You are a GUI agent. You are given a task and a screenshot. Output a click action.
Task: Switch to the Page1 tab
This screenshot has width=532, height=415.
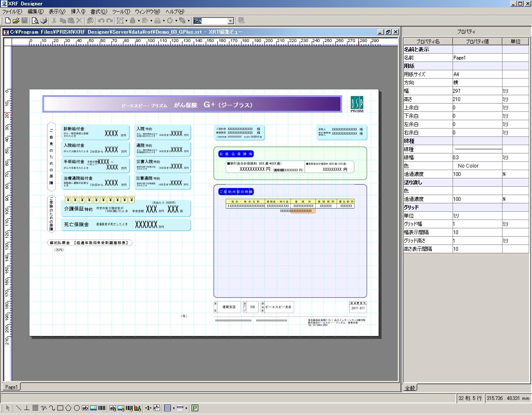tap(11, 387)
